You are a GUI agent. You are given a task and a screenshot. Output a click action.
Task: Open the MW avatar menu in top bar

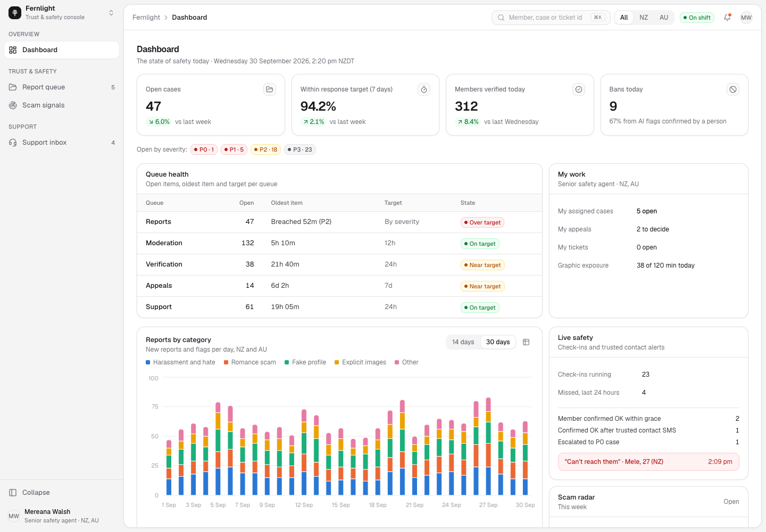746,18
